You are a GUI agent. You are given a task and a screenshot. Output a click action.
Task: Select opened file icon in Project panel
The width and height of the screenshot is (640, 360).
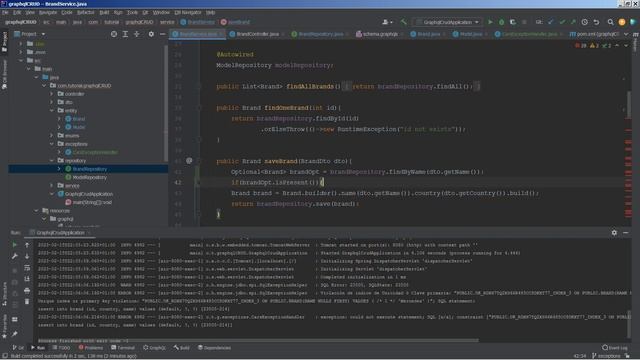114,34
